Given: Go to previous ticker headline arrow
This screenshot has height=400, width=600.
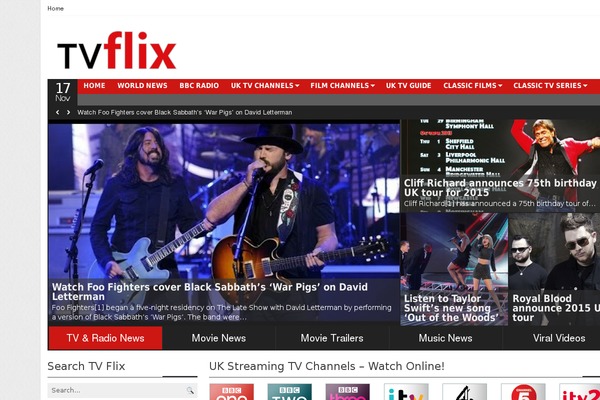Looking at the screenshot, I should click(57, 112).
